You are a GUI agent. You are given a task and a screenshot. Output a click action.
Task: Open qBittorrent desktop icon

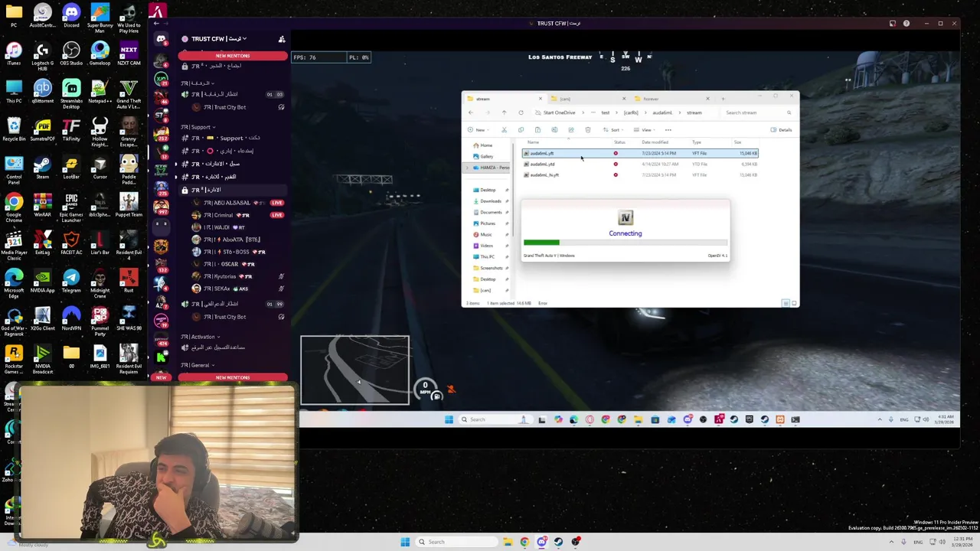pyautogui.click(x=42, y=92)
